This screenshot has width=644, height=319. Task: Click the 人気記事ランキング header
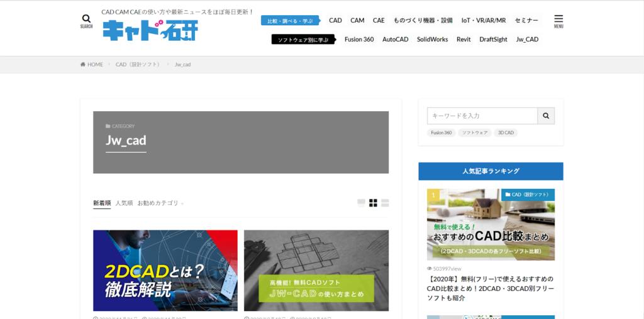pyautogui.click(x=491, y=171)
